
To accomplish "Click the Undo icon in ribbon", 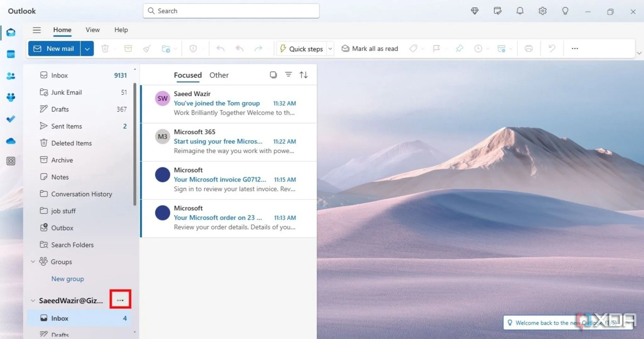I will 552,49.
